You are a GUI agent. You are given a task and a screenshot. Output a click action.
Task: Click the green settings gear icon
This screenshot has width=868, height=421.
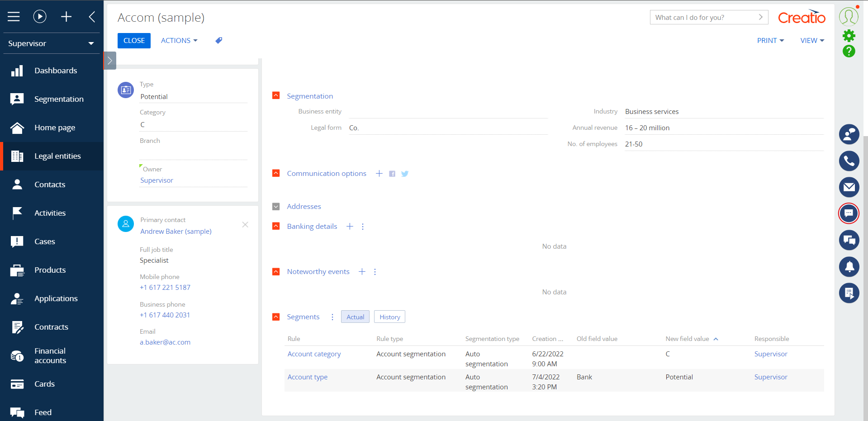click(849, 36)
